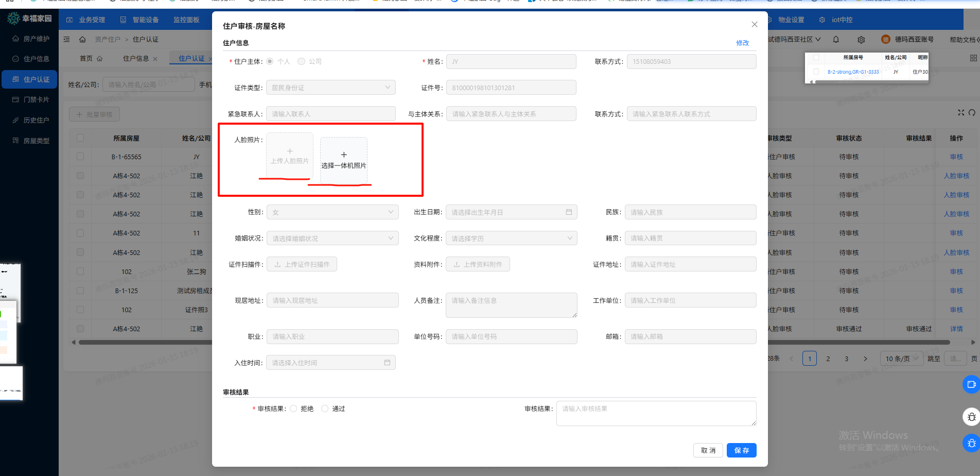
Task: Open calendar picker for 入住时间
Action: point(387,363)
